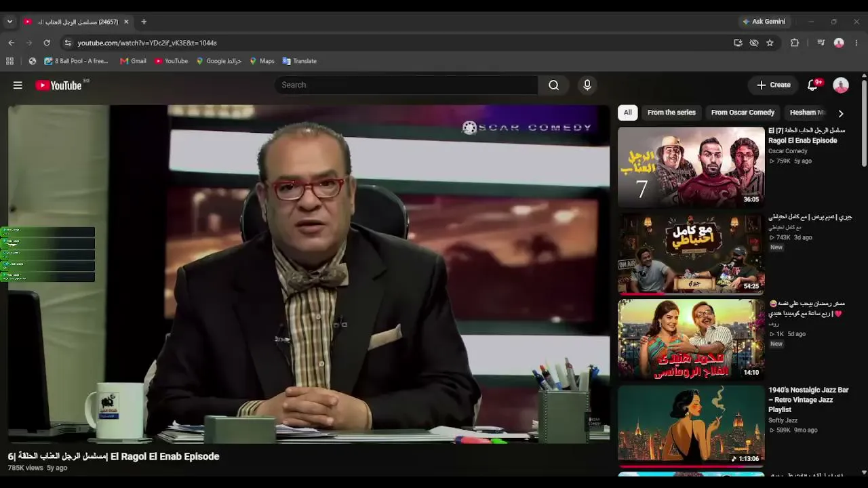
Task: Open the Extensions puzzle icon
Action: click(x=795, y=43)
